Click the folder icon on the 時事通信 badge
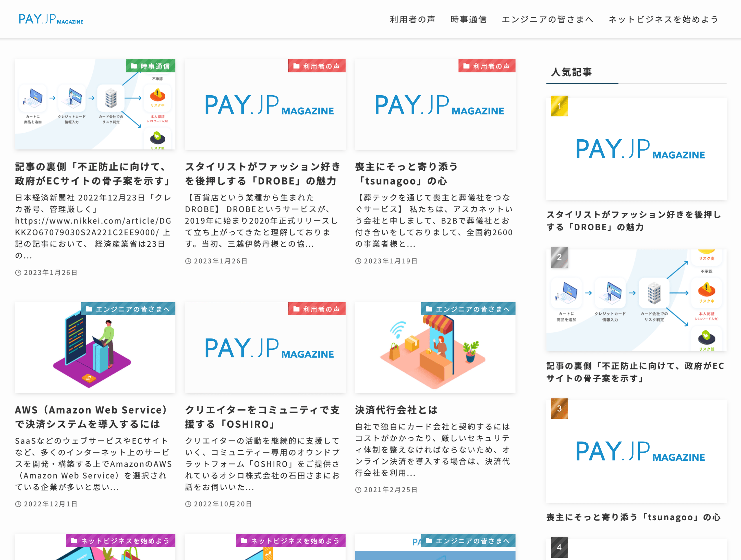The width and height of the screenshot is (741, 560). (134, 66)
